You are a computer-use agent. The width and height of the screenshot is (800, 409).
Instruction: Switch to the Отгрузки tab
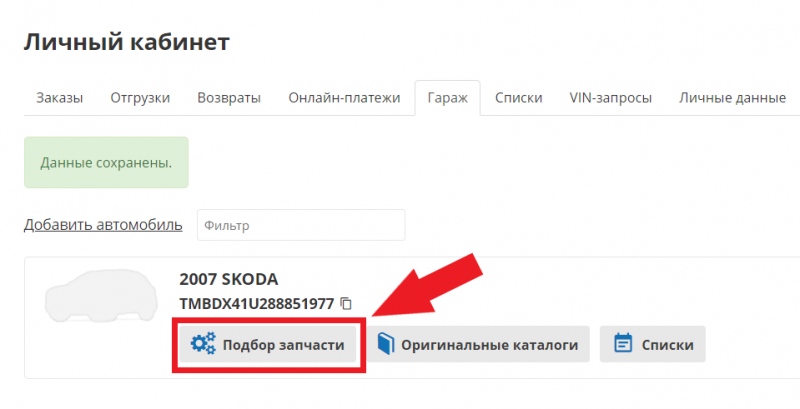(140, 98)
